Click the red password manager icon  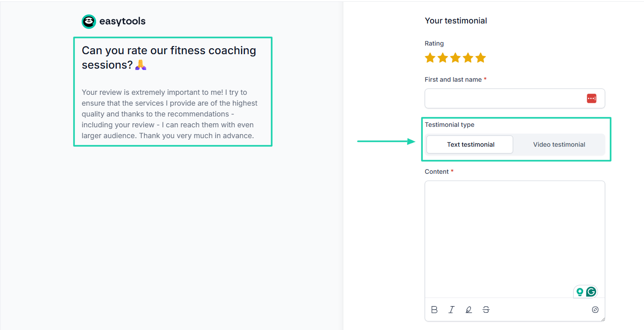pyautogui.click(x=591, y=98)
